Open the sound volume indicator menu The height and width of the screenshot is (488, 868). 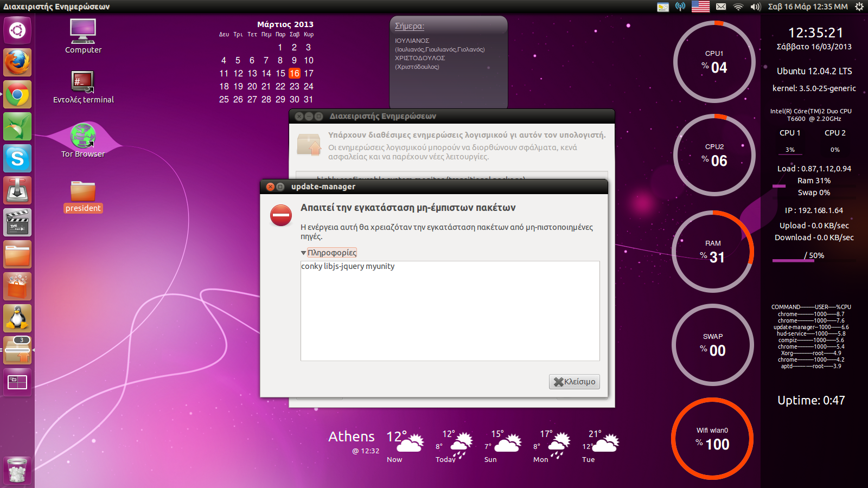coord(755,7)
